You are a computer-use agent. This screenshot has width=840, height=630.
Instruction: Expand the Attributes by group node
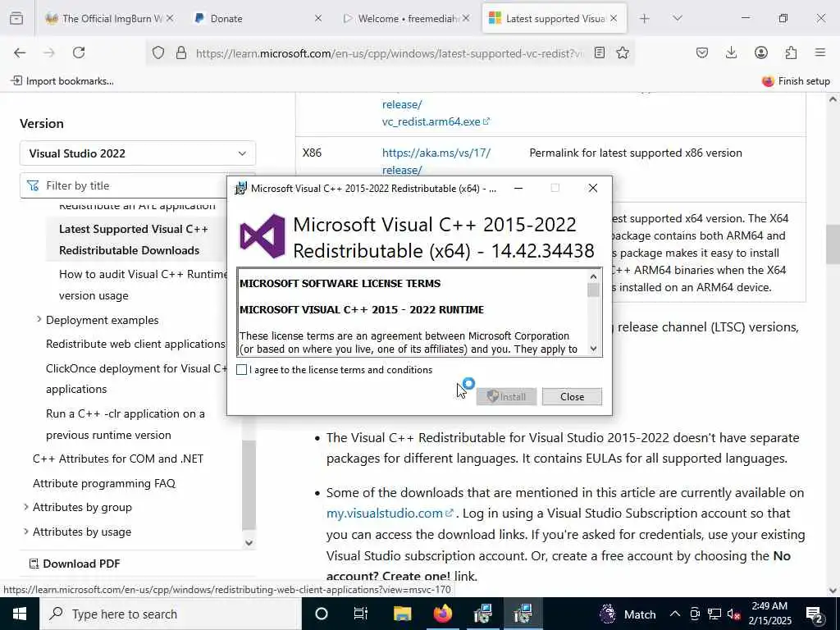[x=25, y=507]
